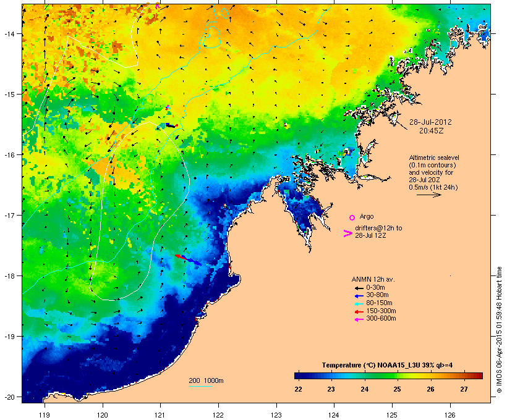This screenshot has height=420, width=507.
Task: Click the green 25°C region of colorbar
Action: point(397,376)
